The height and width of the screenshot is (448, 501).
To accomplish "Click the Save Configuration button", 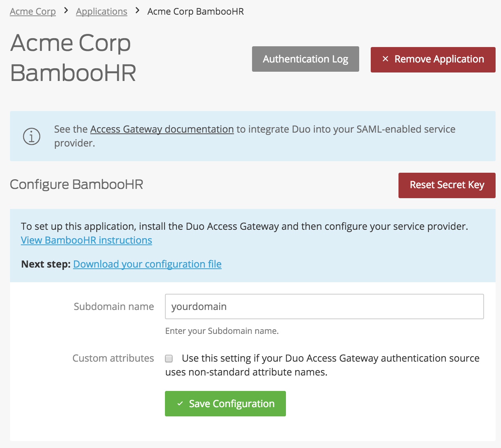I will (x=225, y=403).
